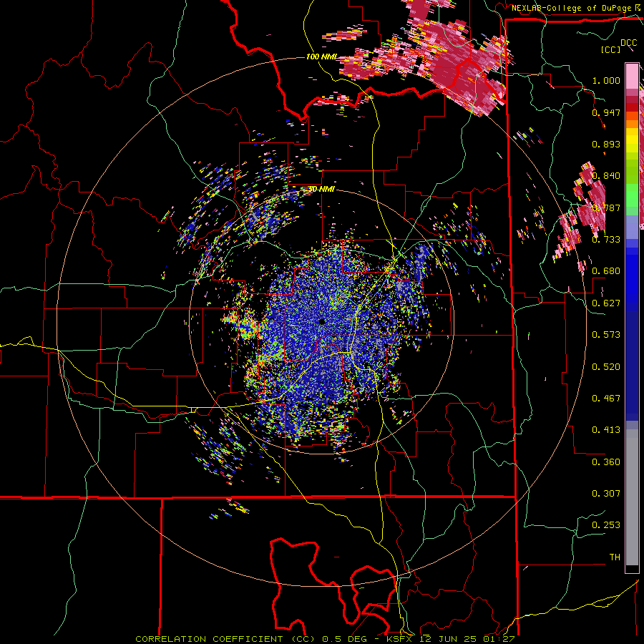This screenshot has height=644, width=644.
Task: Click the 0.307 scale value
Action: (x=606, y=494)
